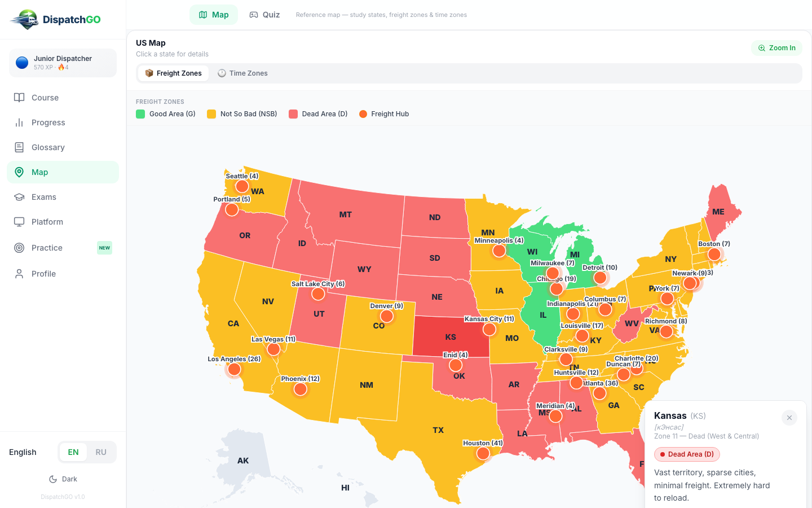The height and width of the screenshot is (508, 812).
Task: Select Texas on the map
Action: (x=438, y=430)
